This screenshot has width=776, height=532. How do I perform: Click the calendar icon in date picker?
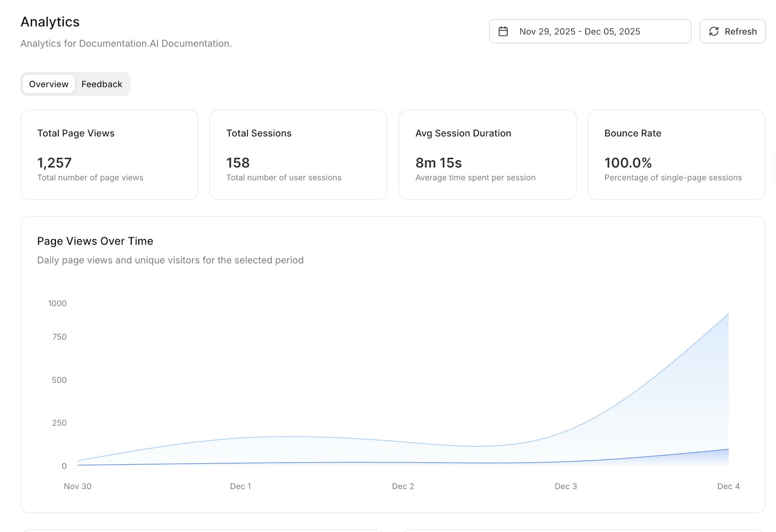(503, 31)
